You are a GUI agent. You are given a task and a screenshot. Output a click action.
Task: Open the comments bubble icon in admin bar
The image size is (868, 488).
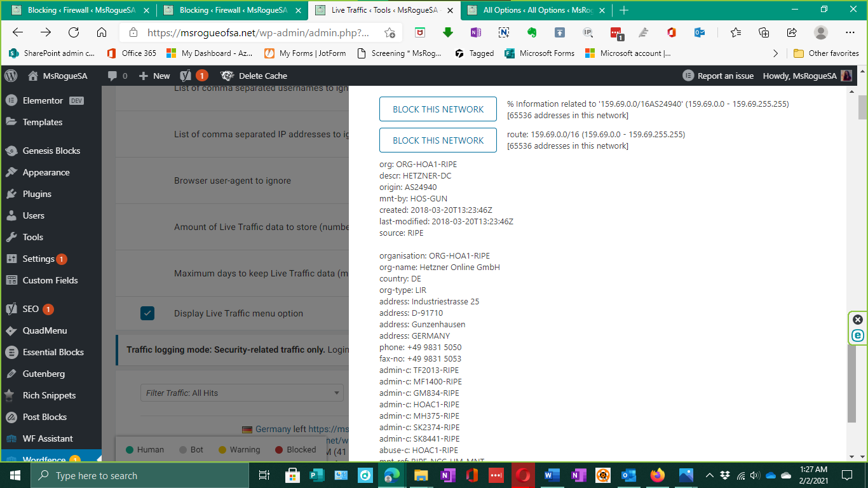click(x=112, y=76)
